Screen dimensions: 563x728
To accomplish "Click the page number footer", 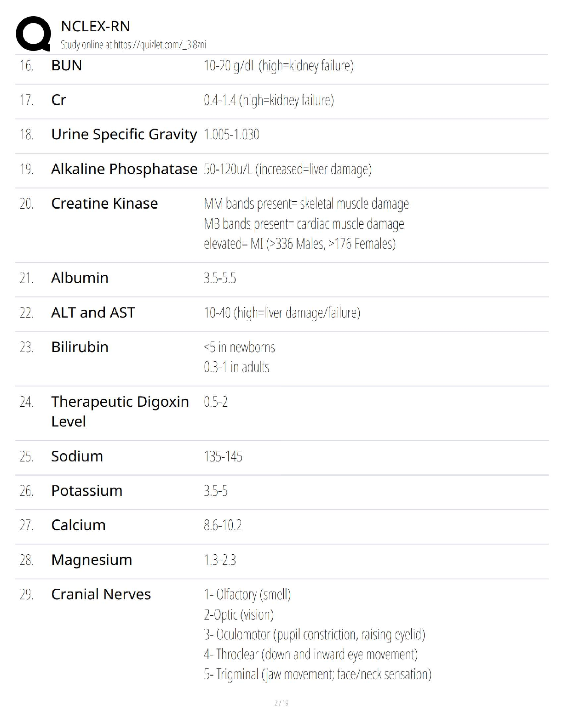I will pos(281,703).
